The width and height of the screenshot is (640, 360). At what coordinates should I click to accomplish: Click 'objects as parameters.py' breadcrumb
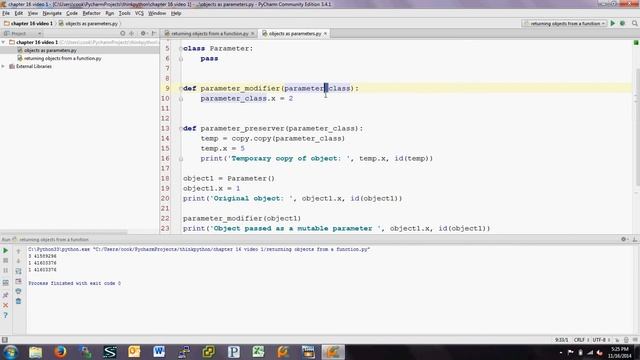88,24
